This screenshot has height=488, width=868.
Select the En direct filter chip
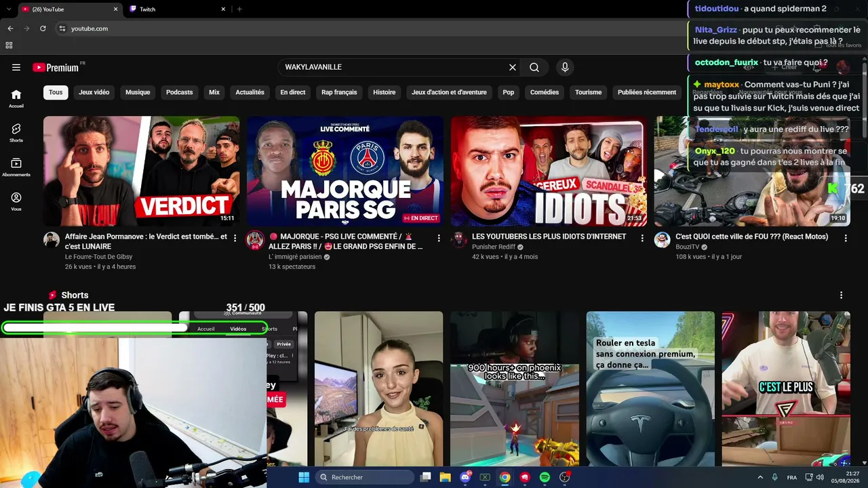pyautogui.click(x=293, y=92)
